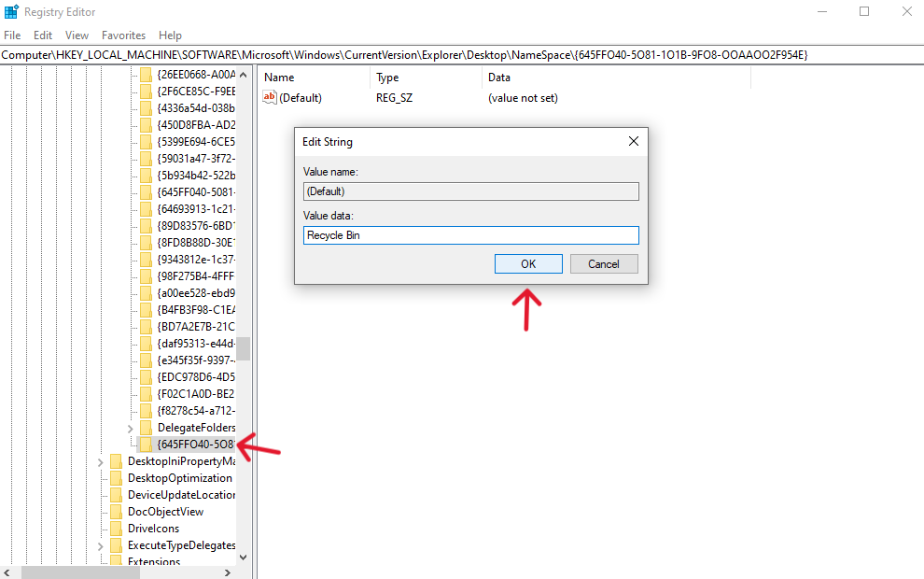The image size is (924, 579).
Task: Click the Registry Editor icon in title bar
Action: coord(11,10)
